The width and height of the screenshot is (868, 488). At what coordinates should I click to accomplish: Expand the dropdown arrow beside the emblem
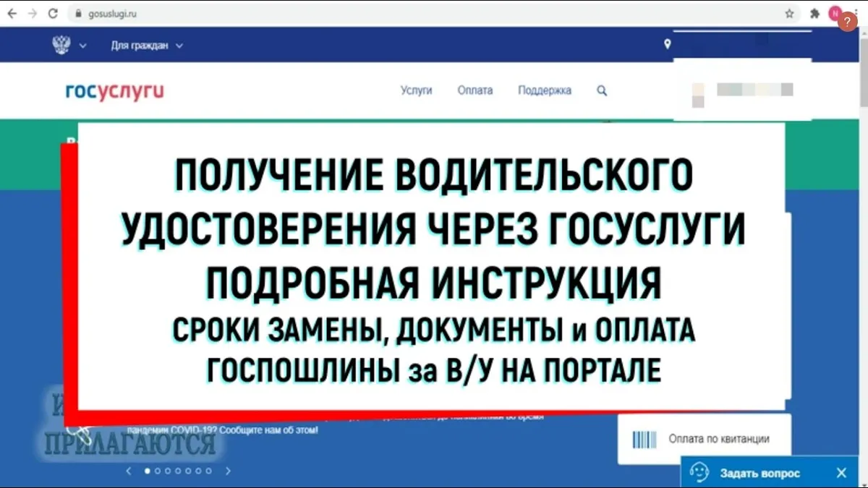tap(82, 46)
